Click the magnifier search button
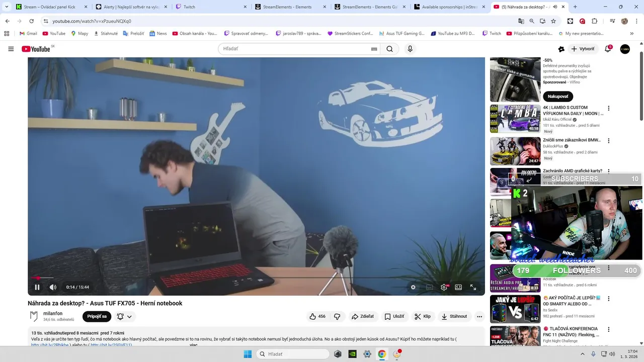The image size is (644, 362). pyautogui.click(x=389, y=49)
